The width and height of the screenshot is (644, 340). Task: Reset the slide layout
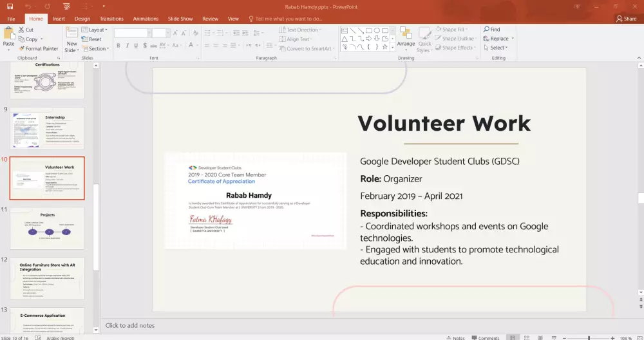[91, 39]
